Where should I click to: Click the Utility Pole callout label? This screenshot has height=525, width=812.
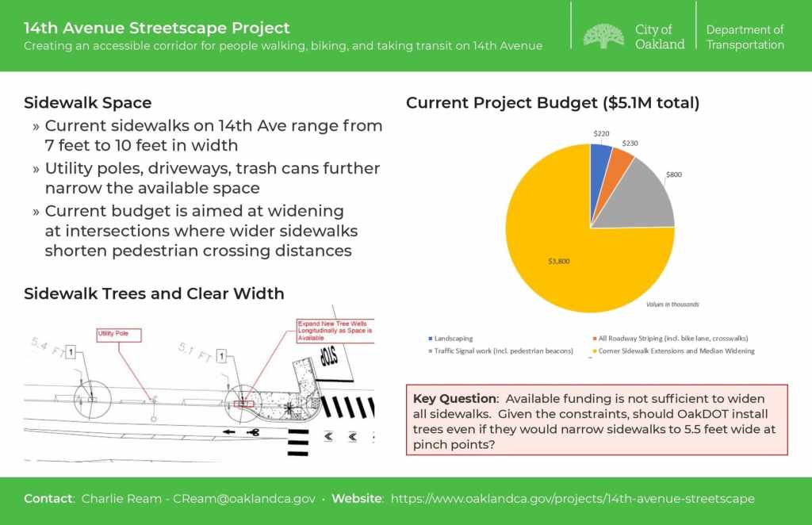pyautogui.click(x=118, y=335)
